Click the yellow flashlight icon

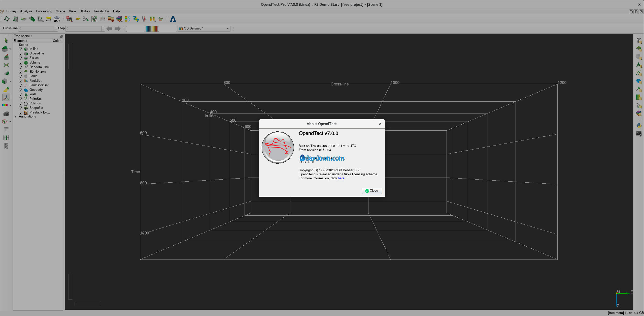click(6, 89)
